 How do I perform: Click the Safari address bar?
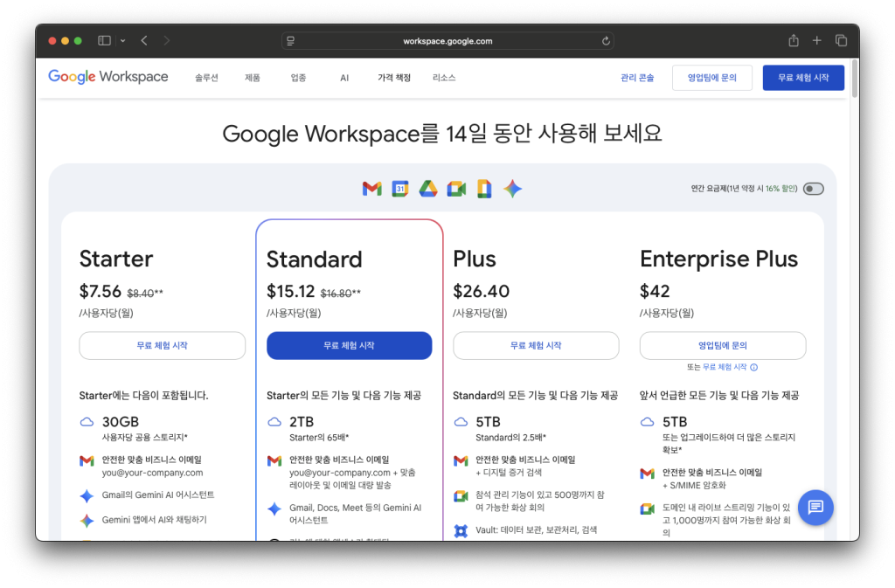coord(447,41)
